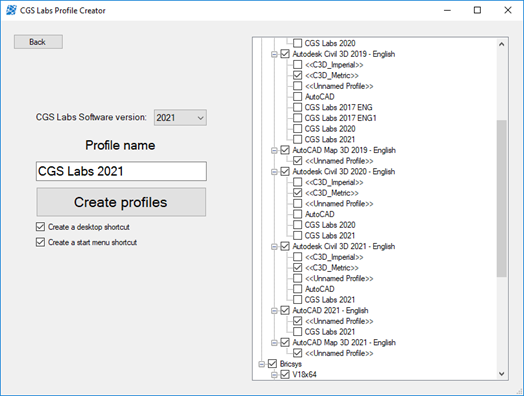This screenshot has height=396, width=524.
Task: Uncheck the Autodesk Civil 3D 2019 - English checkbox
Action: (x=285, y=54)
